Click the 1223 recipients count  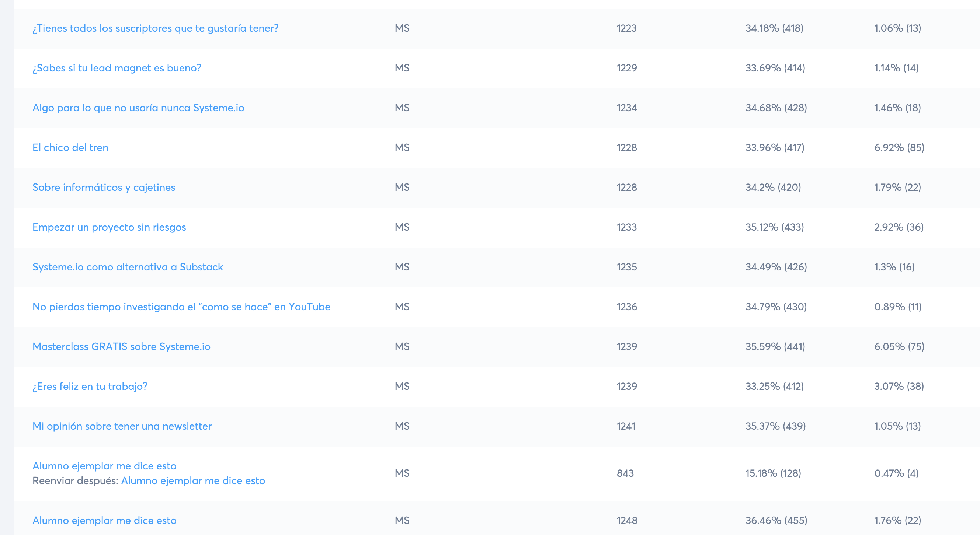click(626, 28)
